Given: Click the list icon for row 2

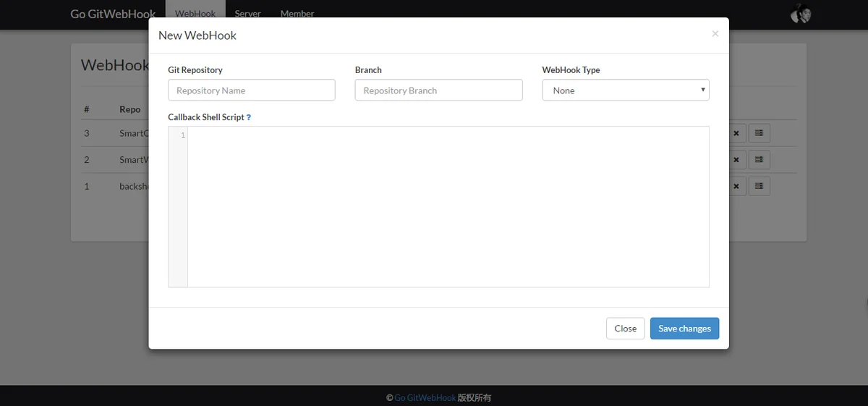Looking at the screenshot, I should coord(759,160).
